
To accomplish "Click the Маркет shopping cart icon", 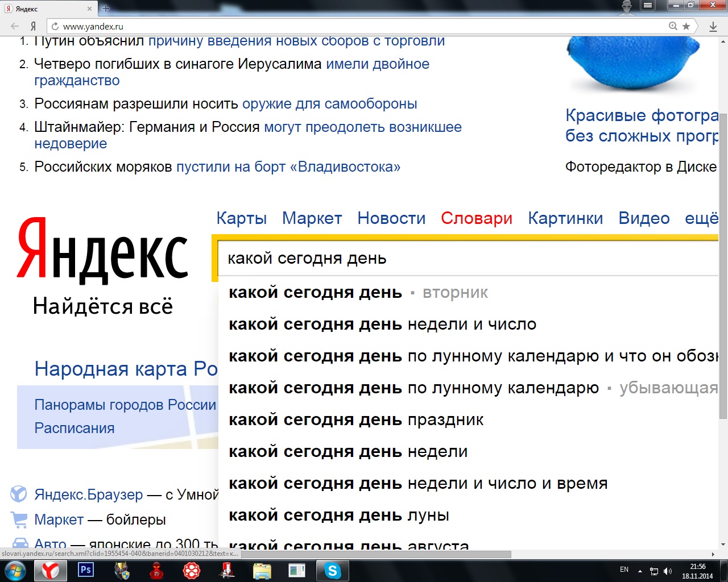I will (19, 519).
